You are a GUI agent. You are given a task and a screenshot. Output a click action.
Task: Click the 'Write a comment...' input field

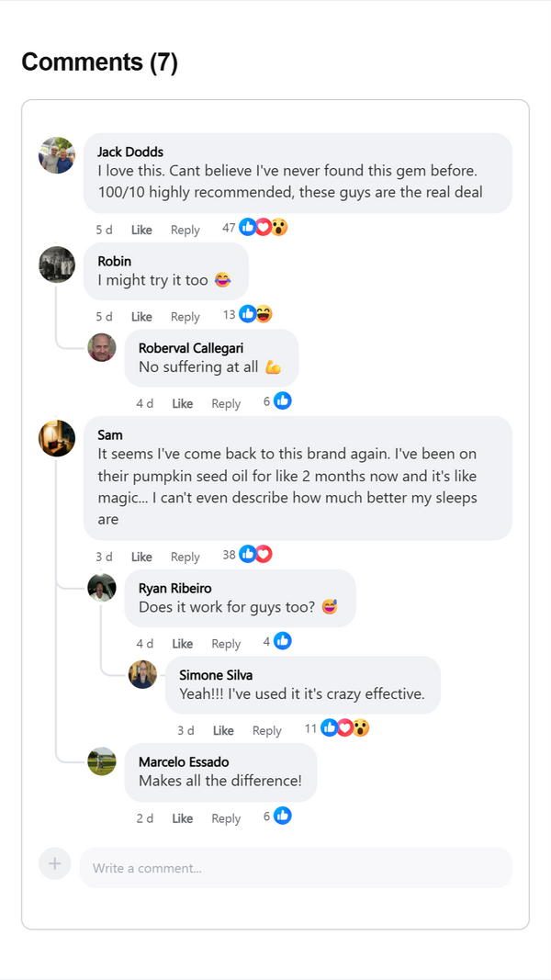pos(296,868)
